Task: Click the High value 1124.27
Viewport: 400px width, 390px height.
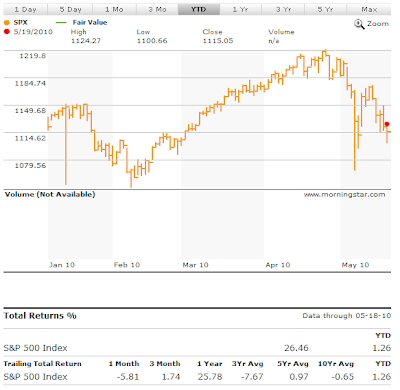Action: (x=86, y=41)
